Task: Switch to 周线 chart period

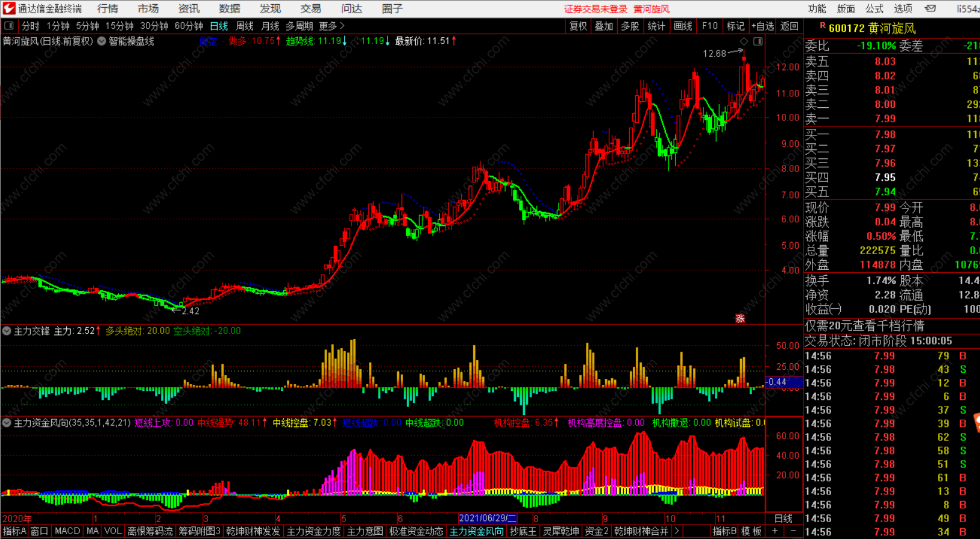Action: 245,26
